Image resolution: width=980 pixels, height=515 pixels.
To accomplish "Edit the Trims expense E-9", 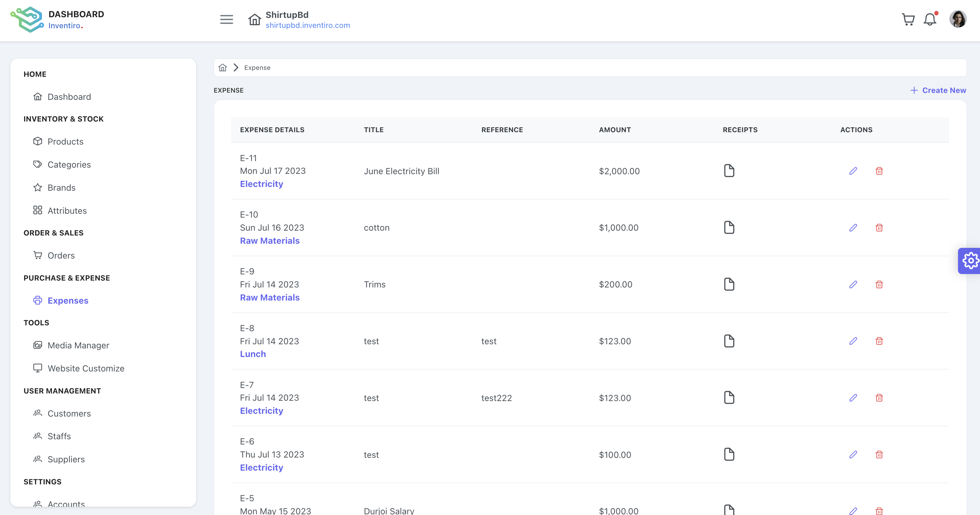I will click(x=853, y=284).
